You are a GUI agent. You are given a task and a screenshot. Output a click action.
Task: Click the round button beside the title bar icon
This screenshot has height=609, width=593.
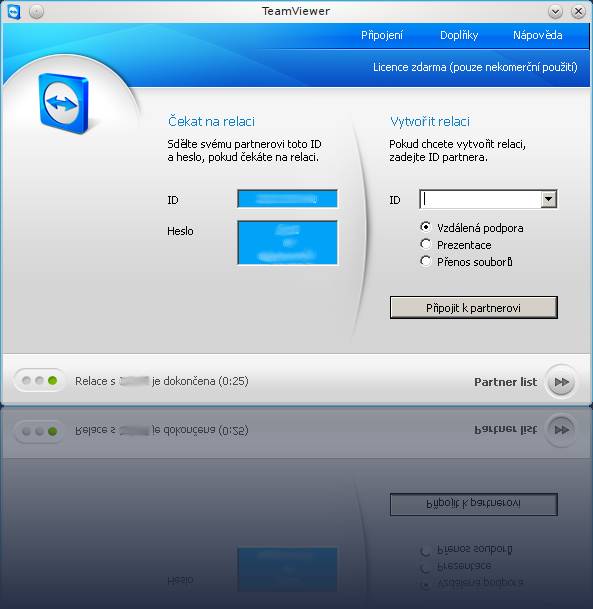tap(36, 12)
